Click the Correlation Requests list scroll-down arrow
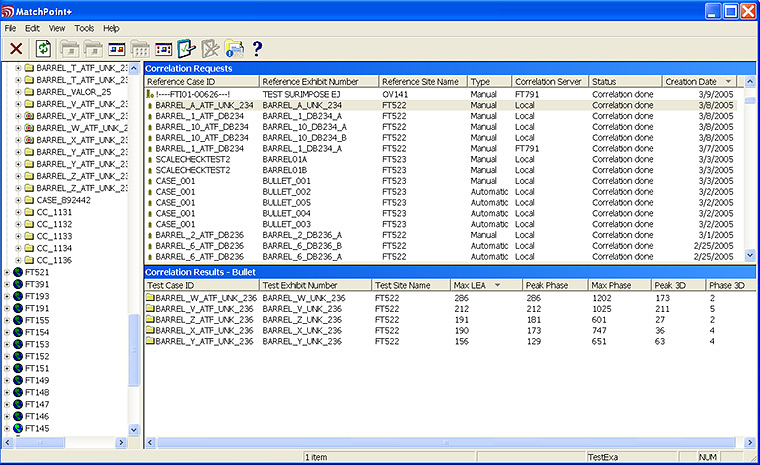This screenshot has width=760, height=465. (750, 255)
